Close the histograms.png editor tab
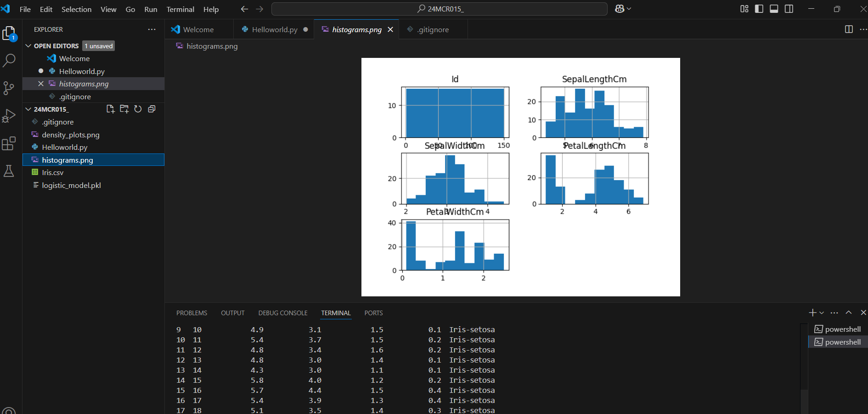 pos(390,29)
